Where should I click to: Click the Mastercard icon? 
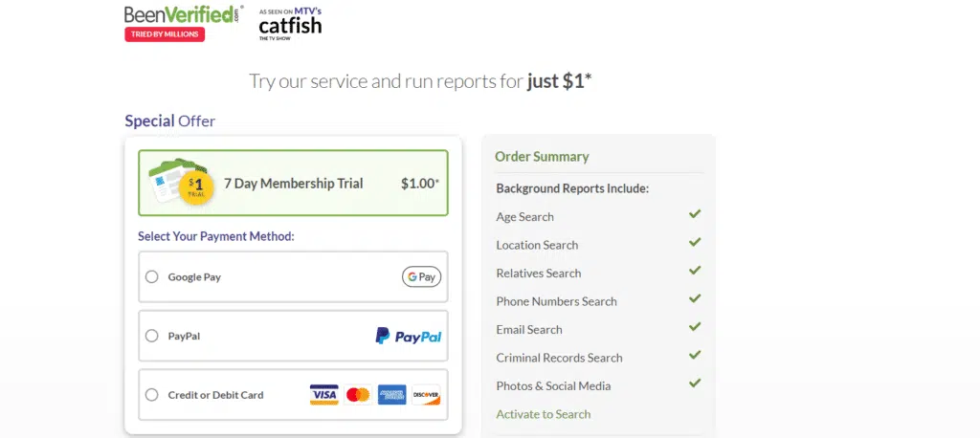click(358, 395)
